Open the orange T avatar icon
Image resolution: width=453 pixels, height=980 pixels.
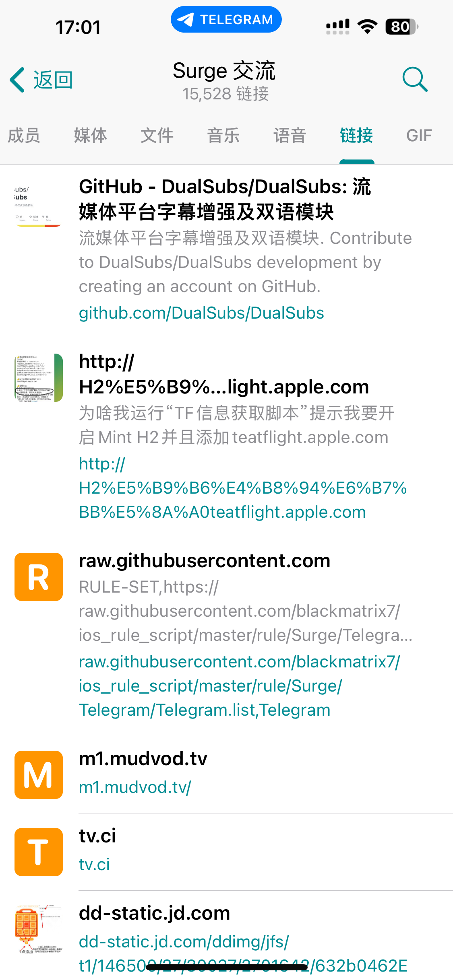click(x=39, y=852)
